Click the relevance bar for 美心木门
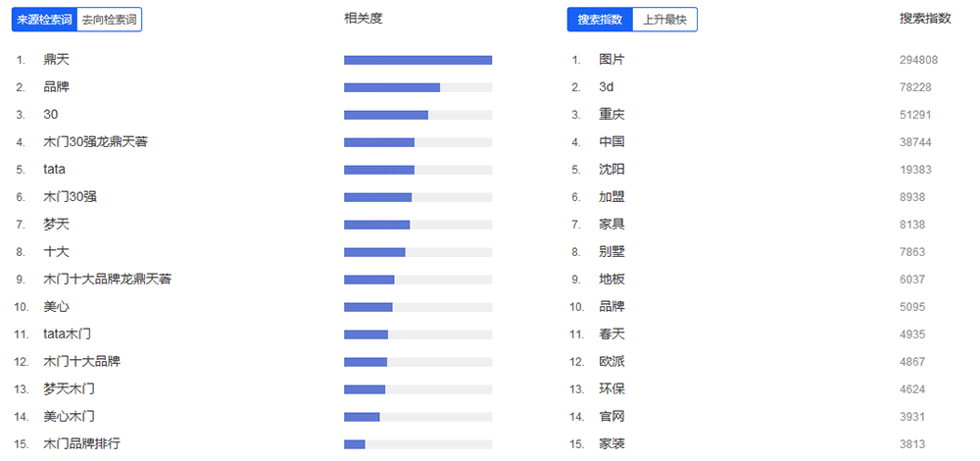 [417, 417]
